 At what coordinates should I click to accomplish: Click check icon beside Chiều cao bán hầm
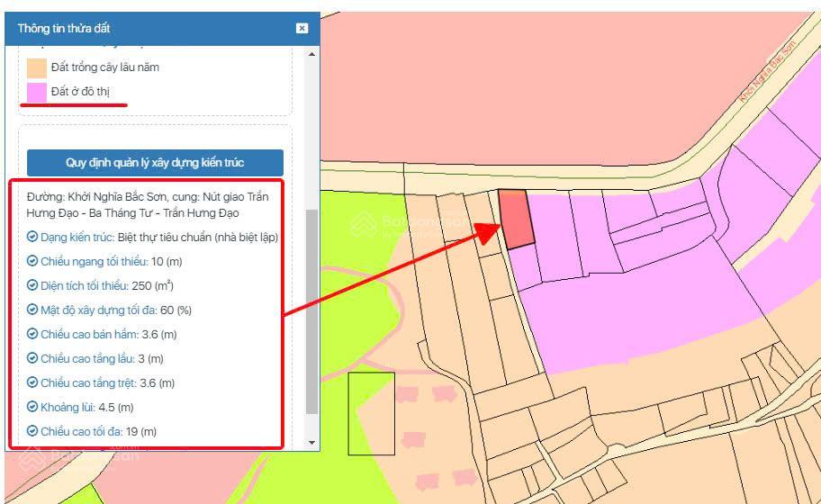(x=32, y=334)
